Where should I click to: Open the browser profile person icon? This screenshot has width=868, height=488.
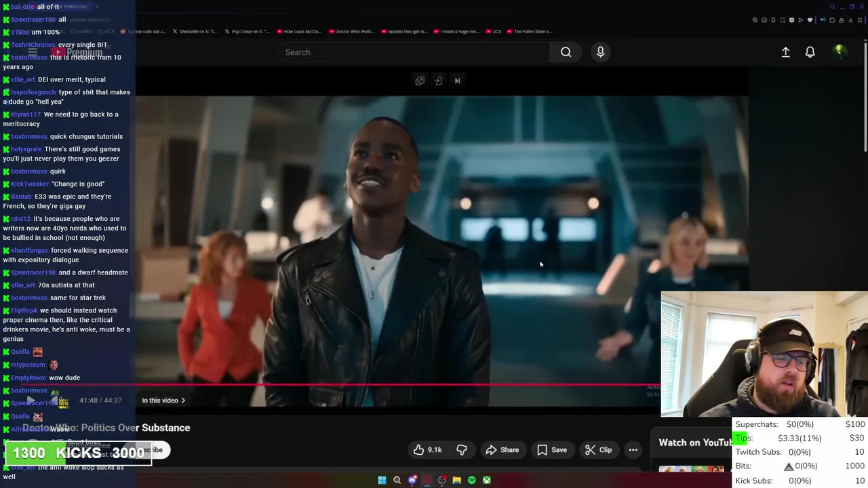[841, 20]
